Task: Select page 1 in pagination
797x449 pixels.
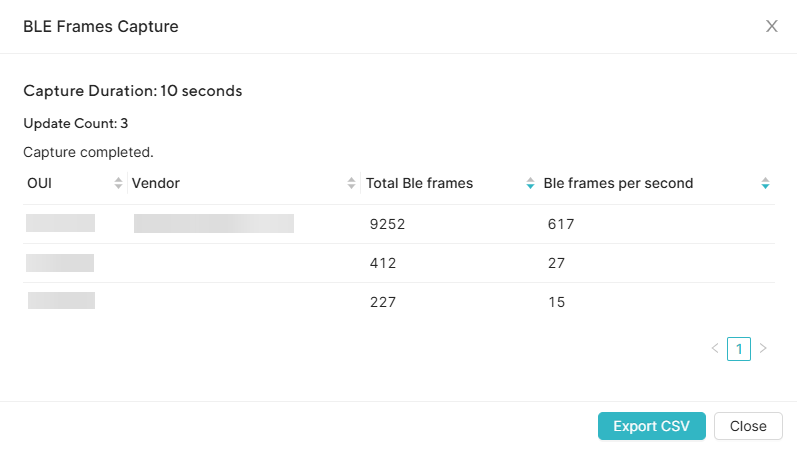Action: 739,349
